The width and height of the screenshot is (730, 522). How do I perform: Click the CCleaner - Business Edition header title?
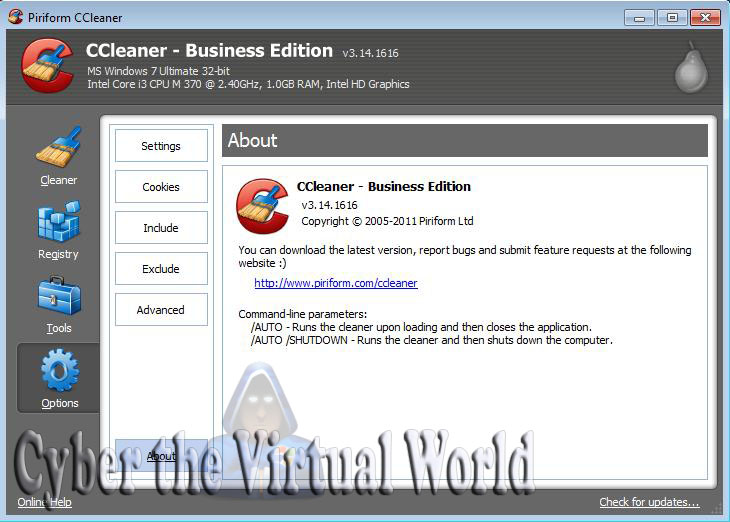pyautogui.click(x=210, y=50)
